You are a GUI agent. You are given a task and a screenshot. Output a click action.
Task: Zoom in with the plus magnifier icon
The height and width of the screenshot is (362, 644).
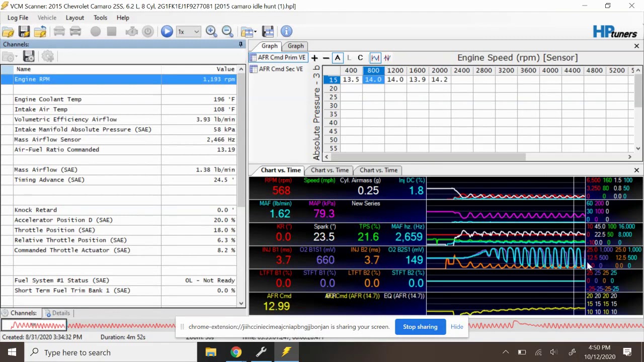pos(211,32)
